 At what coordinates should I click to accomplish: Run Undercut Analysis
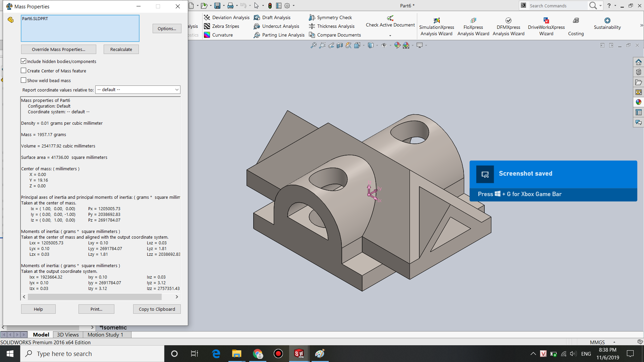276,26
